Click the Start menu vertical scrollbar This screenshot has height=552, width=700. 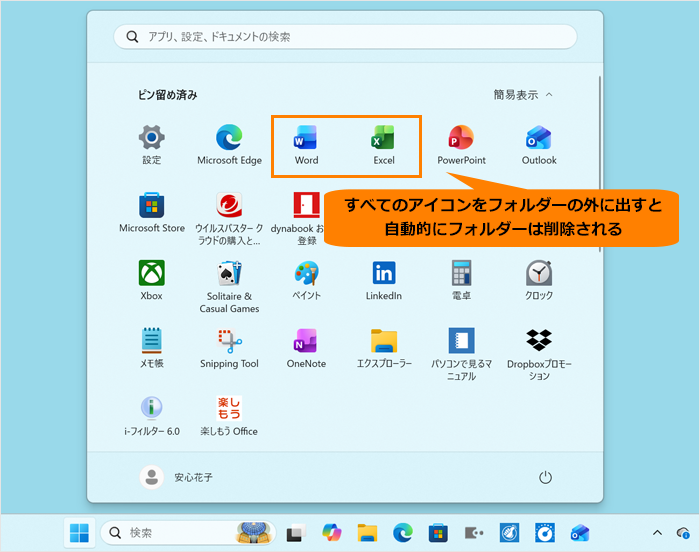click(600, 164)
